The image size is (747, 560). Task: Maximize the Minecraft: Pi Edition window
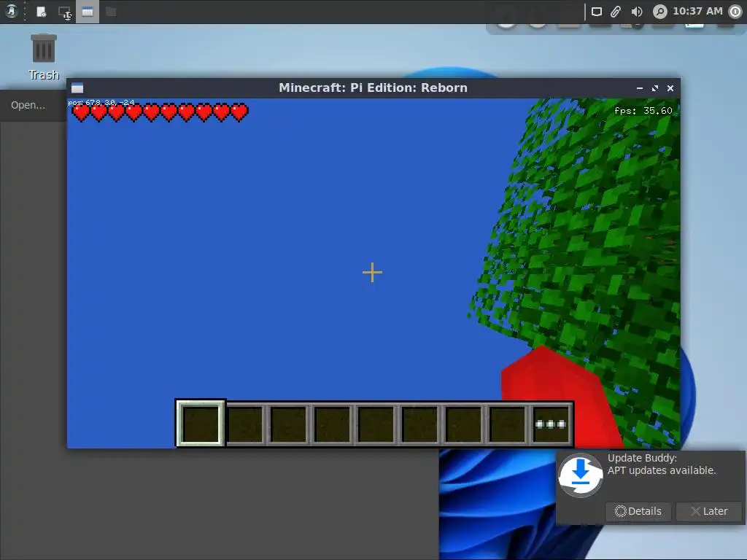pos(655,88)
